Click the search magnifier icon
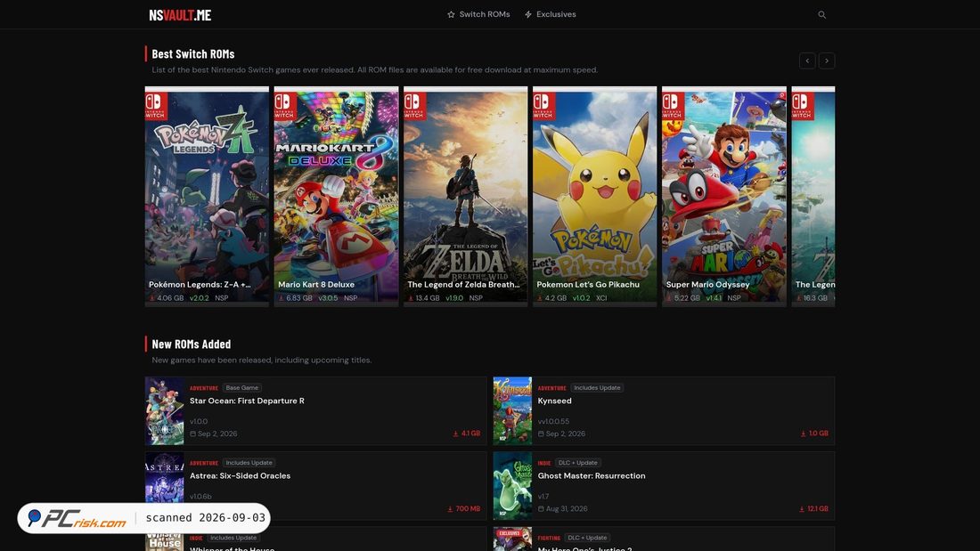 (822, 15)
